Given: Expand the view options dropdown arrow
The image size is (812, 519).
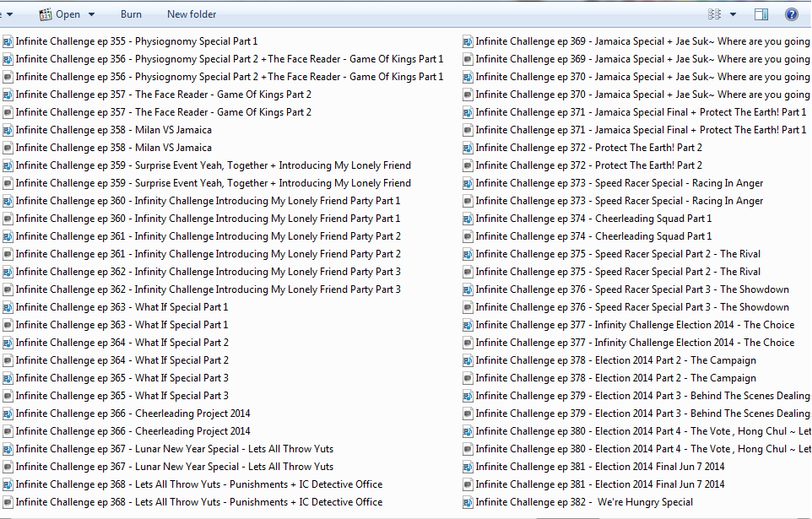Looking at the screenshot, I should (733, 14).
